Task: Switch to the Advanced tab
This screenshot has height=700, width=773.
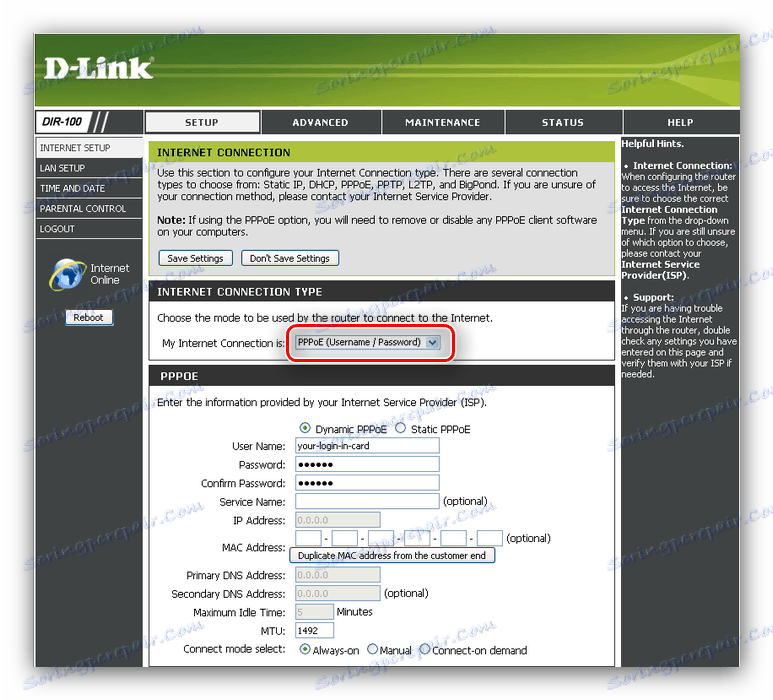Action: [x=320, y=122]
